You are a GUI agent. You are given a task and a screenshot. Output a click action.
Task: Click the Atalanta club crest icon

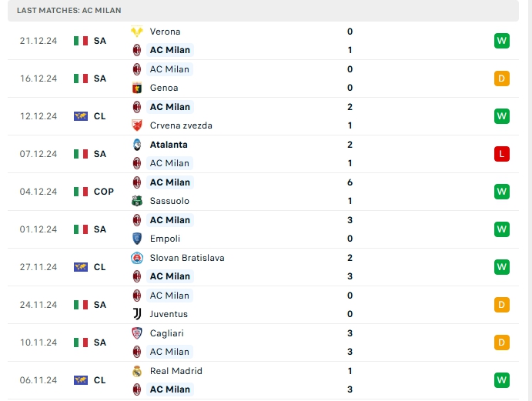(x=137, y=145)
